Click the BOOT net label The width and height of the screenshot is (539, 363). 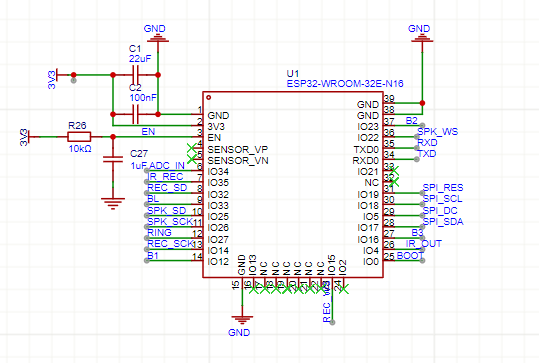pyautogui.click(x=410, y=255)
